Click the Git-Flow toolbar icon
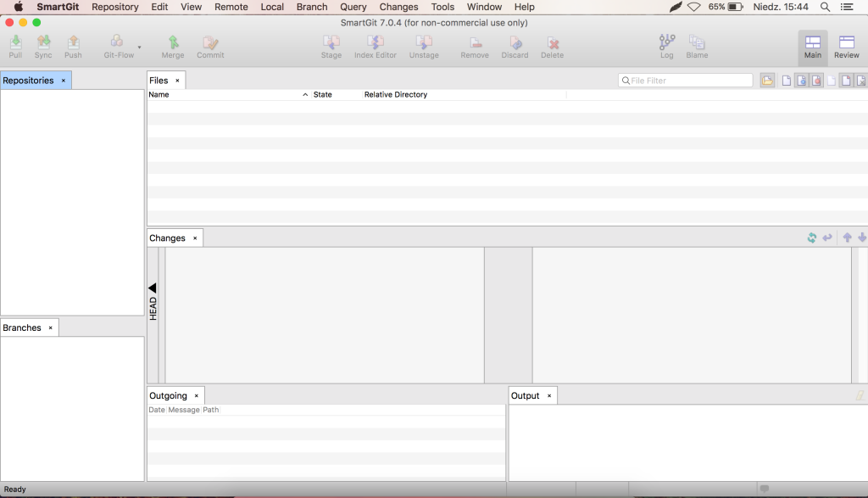The height and width of the screenshot is (498, 868). tap(119, 47)
